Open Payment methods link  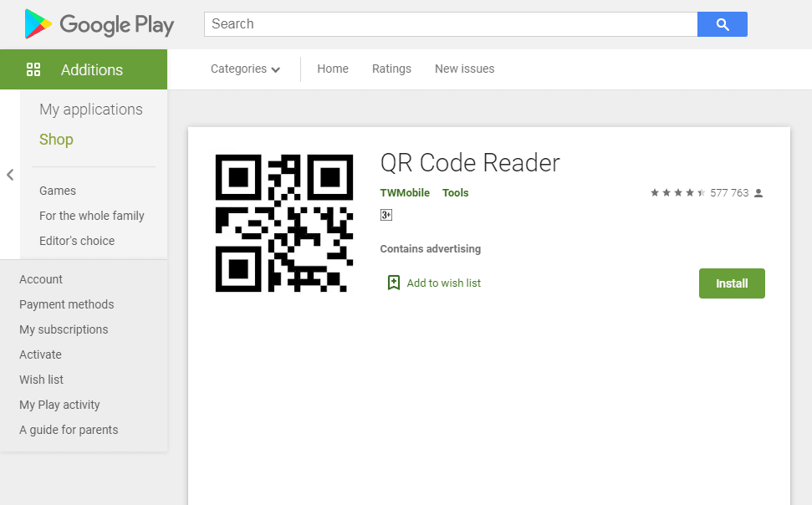pos(67,304)
